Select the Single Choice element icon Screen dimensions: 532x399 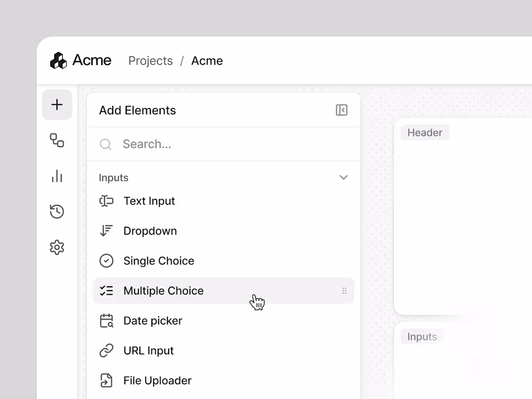106,261
